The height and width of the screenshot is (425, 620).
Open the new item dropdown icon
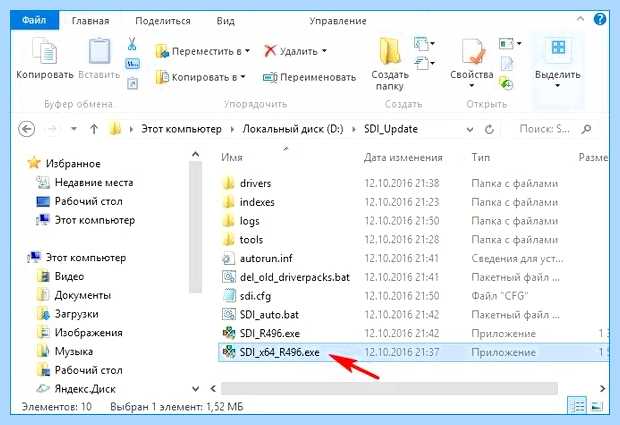tap(424, 43)
